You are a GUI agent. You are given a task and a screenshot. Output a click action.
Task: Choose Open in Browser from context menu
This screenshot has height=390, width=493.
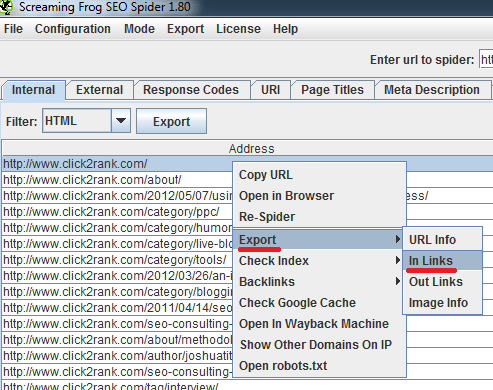click(x=319, y=196)
